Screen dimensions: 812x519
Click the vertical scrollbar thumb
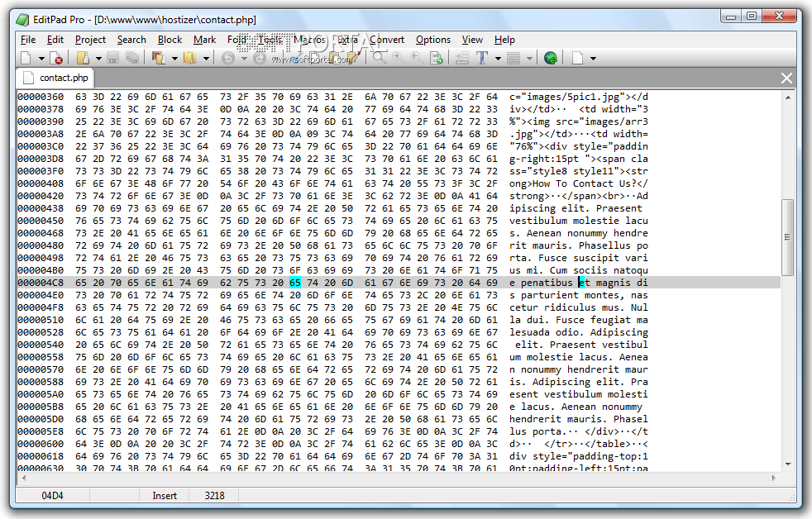(788, 237)
